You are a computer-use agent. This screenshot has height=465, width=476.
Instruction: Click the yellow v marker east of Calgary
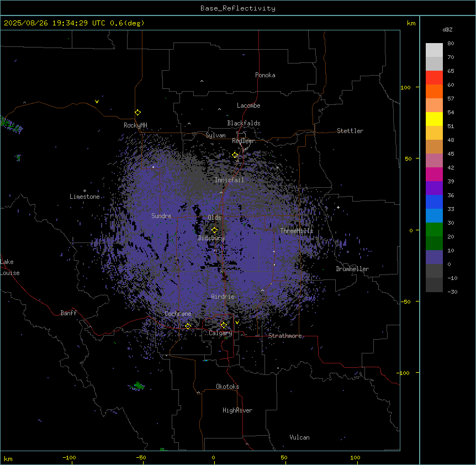click(237, 323)
